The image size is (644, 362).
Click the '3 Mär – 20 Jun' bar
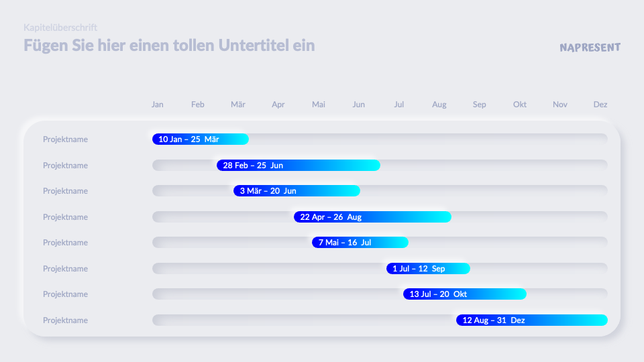click(297, 191)
